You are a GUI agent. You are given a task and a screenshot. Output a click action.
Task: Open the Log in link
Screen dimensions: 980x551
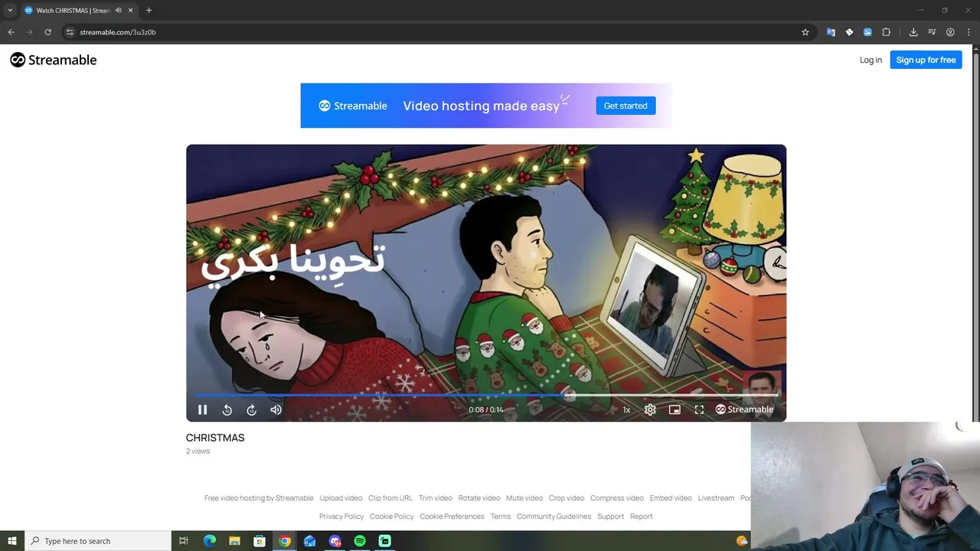pyautogui.click(x=871, y=60)
